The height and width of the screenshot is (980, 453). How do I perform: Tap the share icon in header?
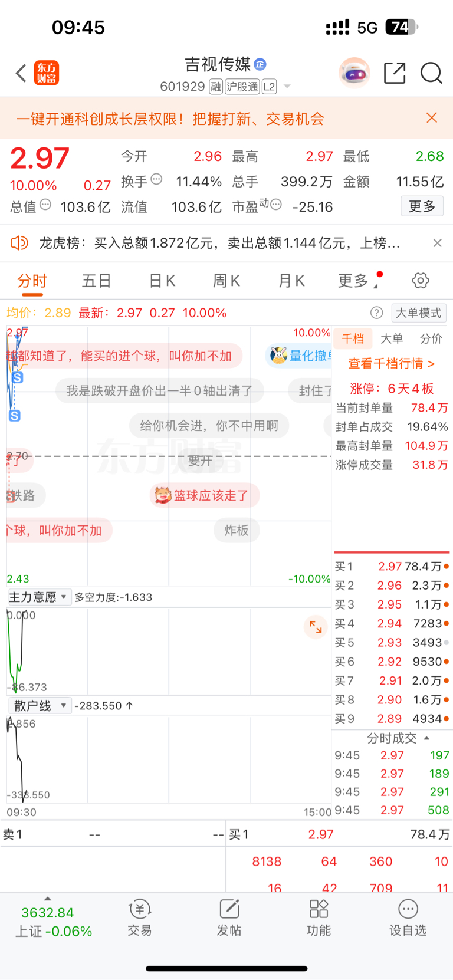pos(395,73)
